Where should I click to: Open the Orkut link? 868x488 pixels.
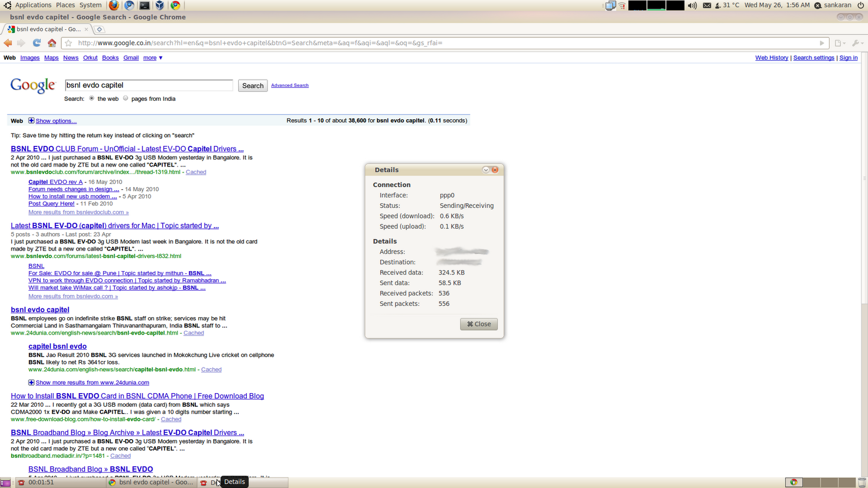90,58
